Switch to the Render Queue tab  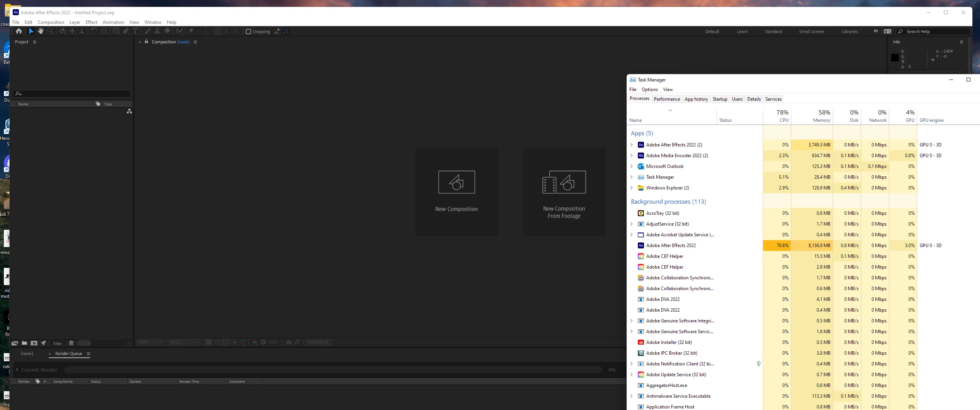click(69, 354)
